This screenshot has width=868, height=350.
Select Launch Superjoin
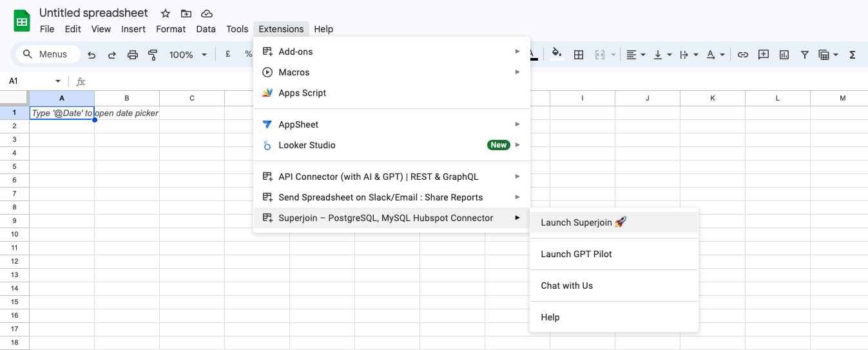(x=614, y=222)
